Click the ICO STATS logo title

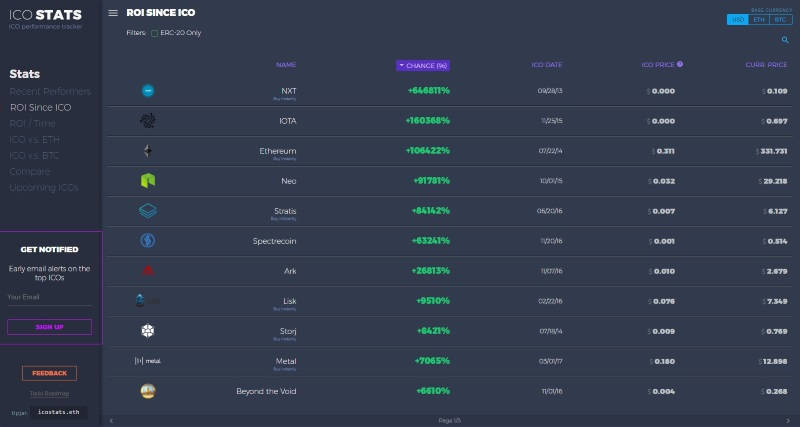click(x=45, y=15)
